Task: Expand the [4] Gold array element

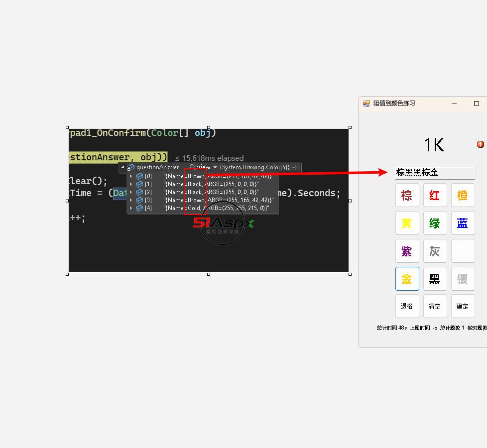Action: pyautogui.click(x=131, y=208)
